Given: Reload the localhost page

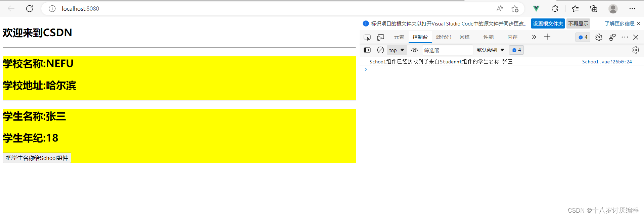Looking at the screenshot, I should [x=30, y=9].
